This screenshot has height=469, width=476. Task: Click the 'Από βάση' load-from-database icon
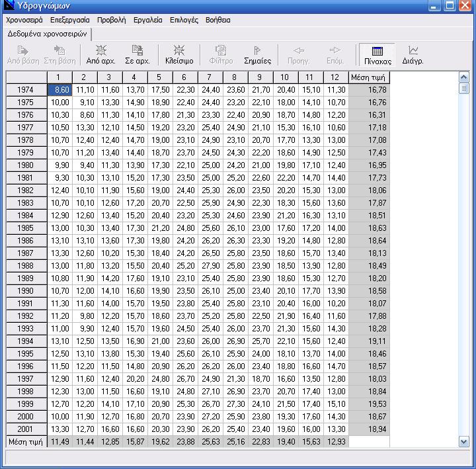(x=23, y=55)
